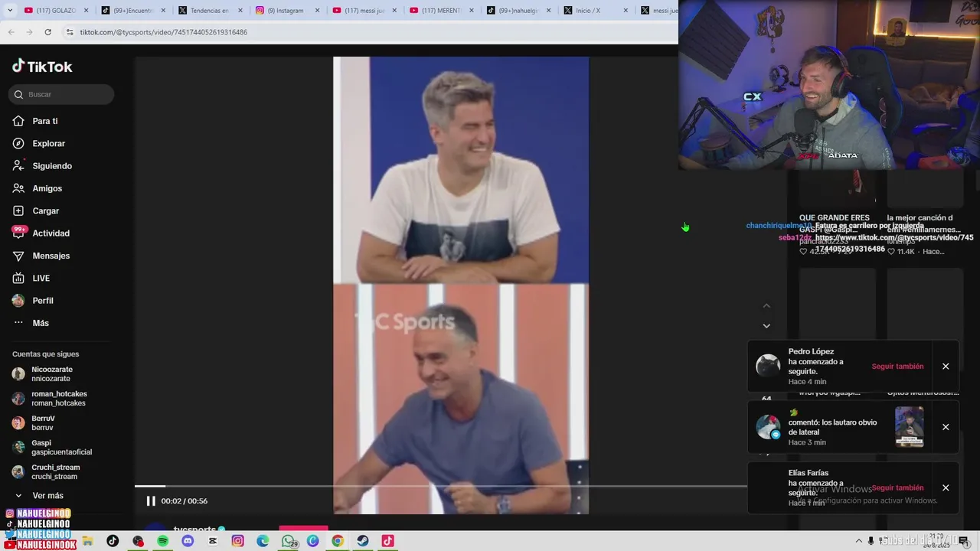This screenshot has width=980, height=551.
Task: Open Instagram from the taskbar
Action: pos(237,541)
